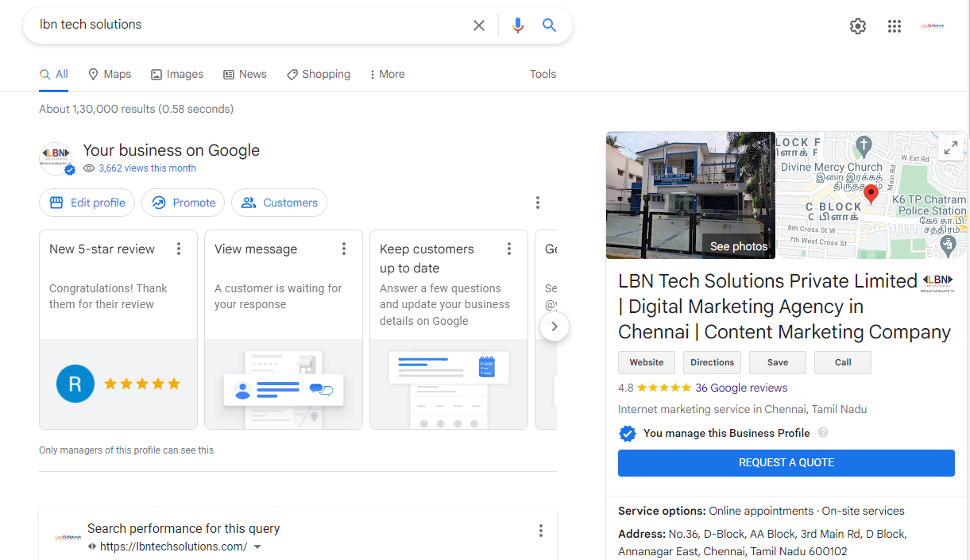This screenshot has width=970, height=560.
Task: Click the verified checkmark badge in panel
Action: (628, 434)
